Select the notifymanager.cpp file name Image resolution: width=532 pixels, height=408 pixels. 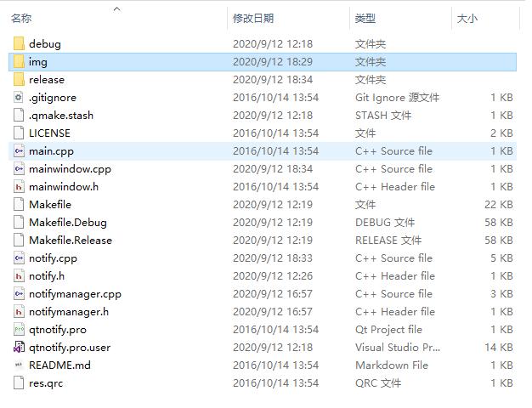75,294
